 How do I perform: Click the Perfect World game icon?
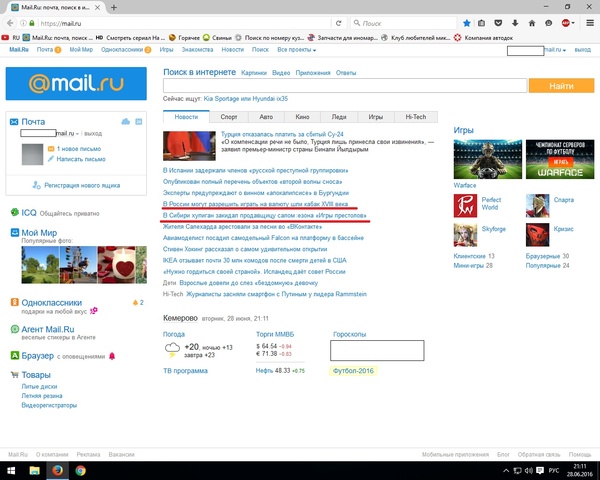[465, 206]
